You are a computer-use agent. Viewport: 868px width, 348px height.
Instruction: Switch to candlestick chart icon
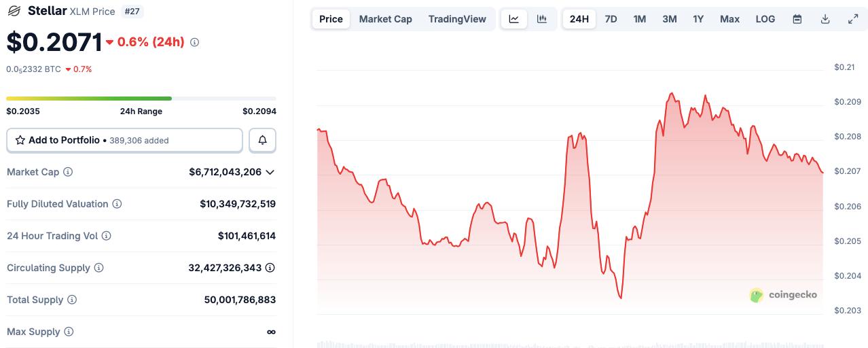(542, 19)
